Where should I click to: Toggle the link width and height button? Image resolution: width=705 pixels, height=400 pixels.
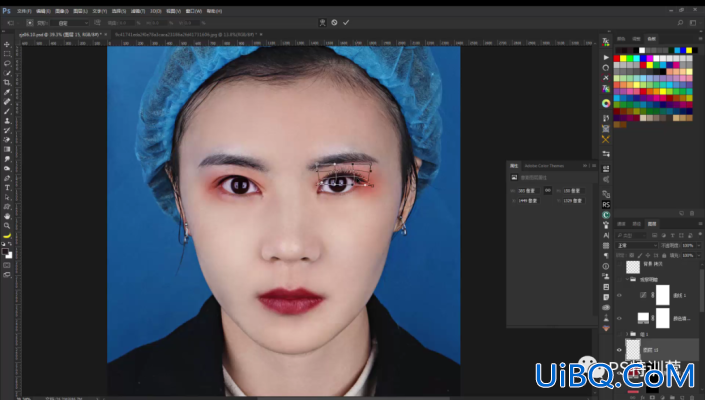click(x=548, y=191)
